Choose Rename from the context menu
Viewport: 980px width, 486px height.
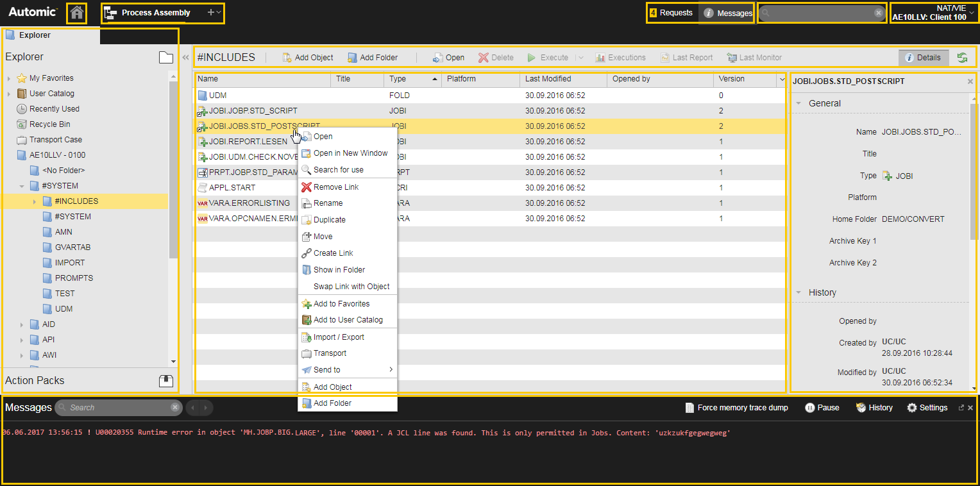coord(328,203)
